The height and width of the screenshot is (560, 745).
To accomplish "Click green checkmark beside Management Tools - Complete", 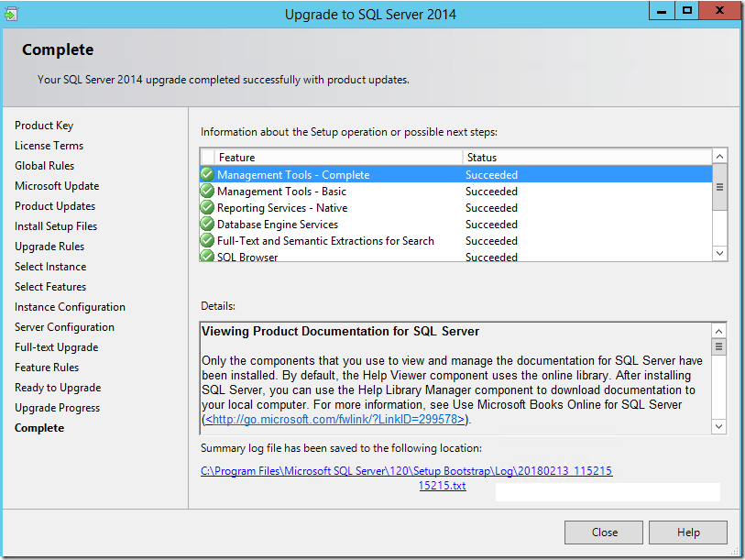I will [207, 174].
